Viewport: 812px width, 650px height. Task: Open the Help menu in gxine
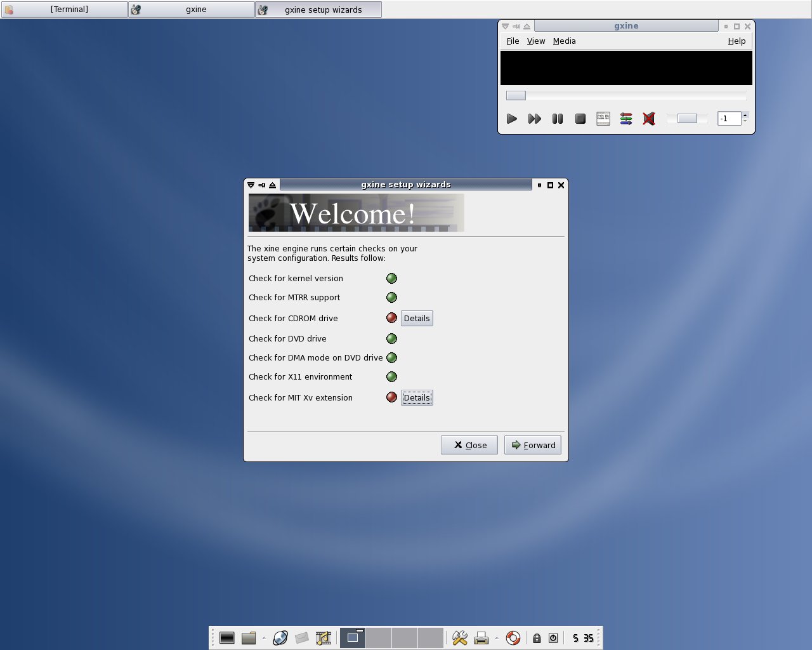[x=737, y=41]
